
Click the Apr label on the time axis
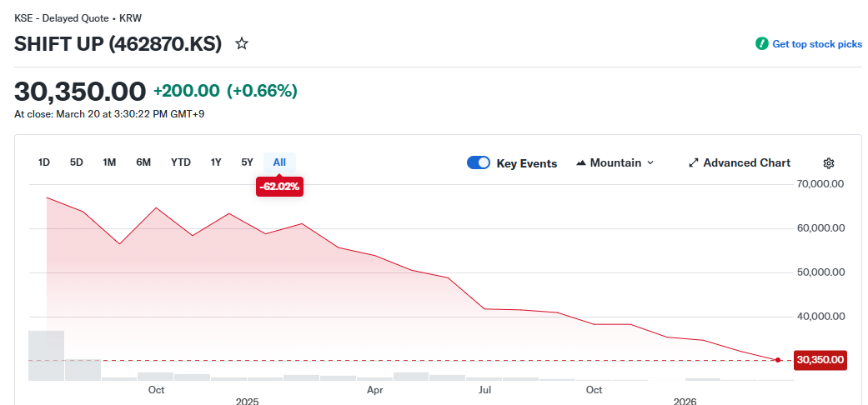point(374,390)
